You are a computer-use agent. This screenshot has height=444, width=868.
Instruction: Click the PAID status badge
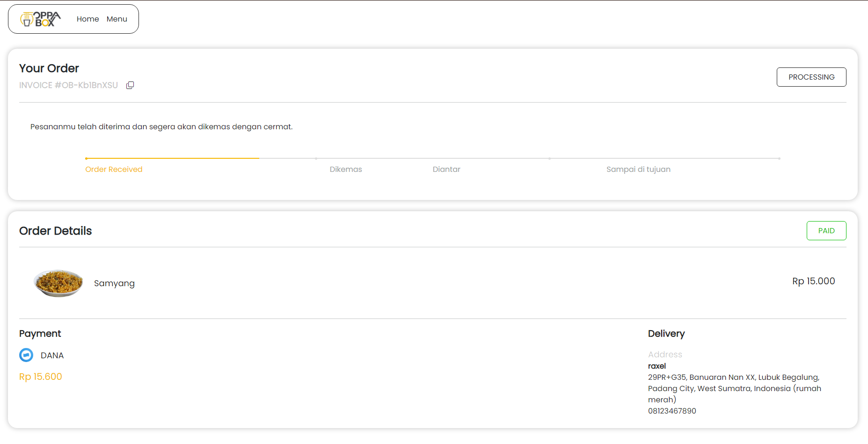click(826, 231)
